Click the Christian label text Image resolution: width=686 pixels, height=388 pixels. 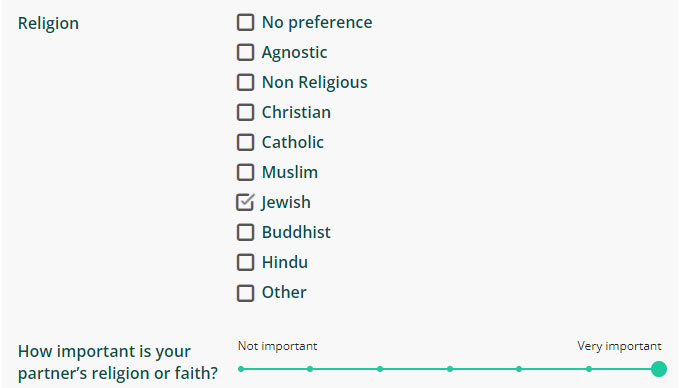pos(296,112)
